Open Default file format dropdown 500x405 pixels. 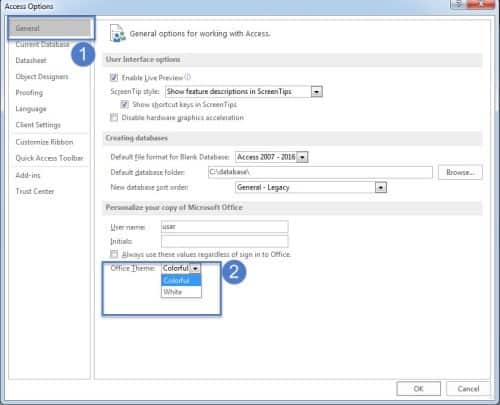(302, 157)
